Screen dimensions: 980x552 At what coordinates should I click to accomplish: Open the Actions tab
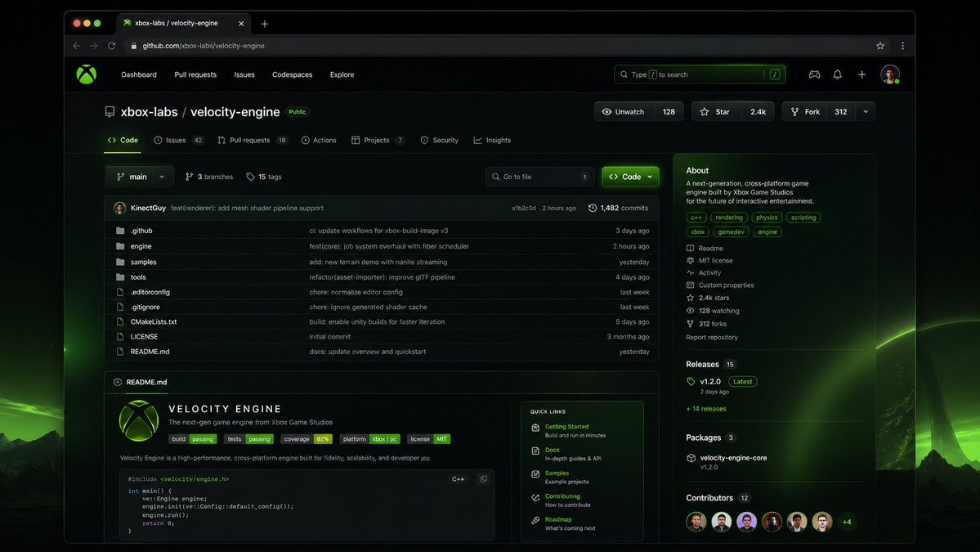[x=319, y=140]
